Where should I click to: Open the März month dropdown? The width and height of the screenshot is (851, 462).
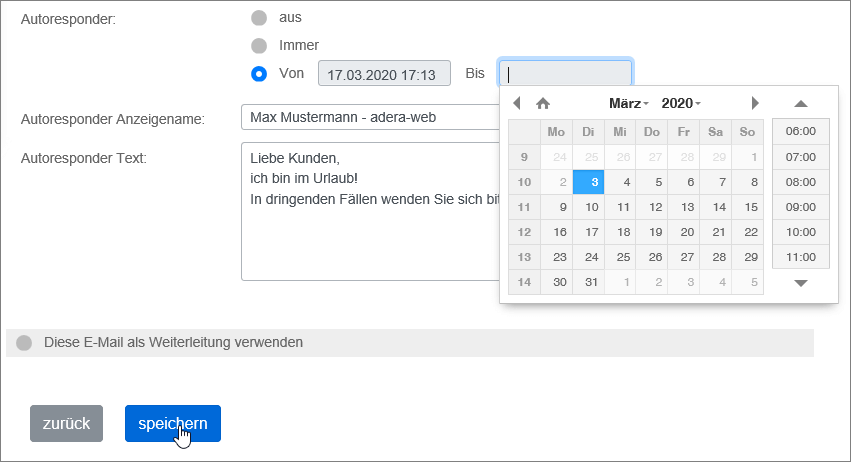pos(629,103)
